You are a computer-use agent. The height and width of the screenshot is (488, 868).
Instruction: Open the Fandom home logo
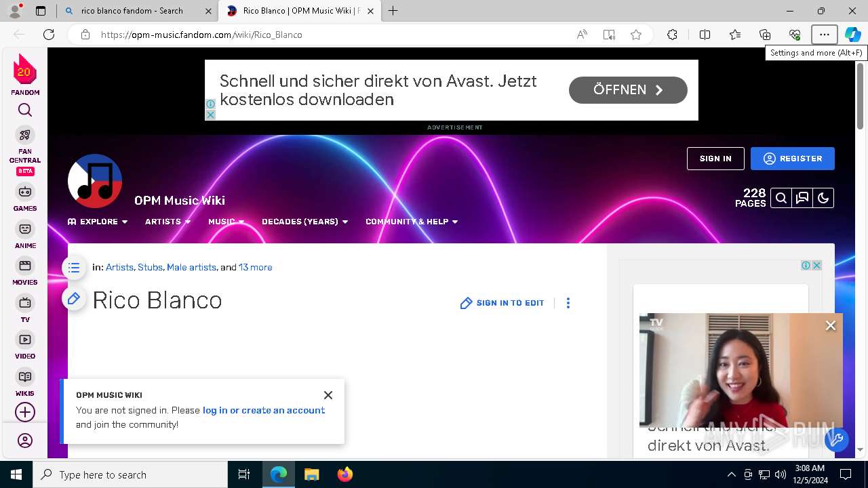coord(25,75)
